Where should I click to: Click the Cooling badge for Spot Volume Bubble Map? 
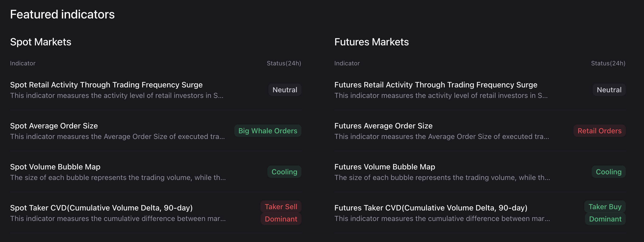284,172
